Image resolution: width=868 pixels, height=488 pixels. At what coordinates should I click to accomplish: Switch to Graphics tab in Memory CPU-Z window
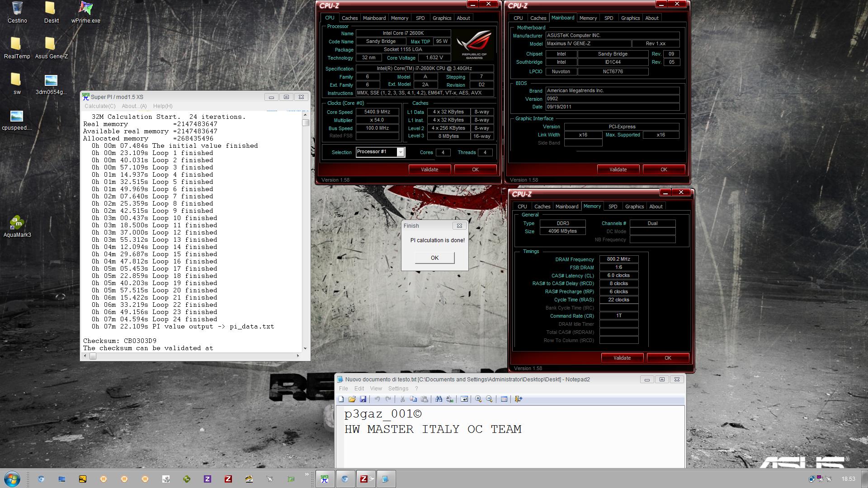[634, 206]
